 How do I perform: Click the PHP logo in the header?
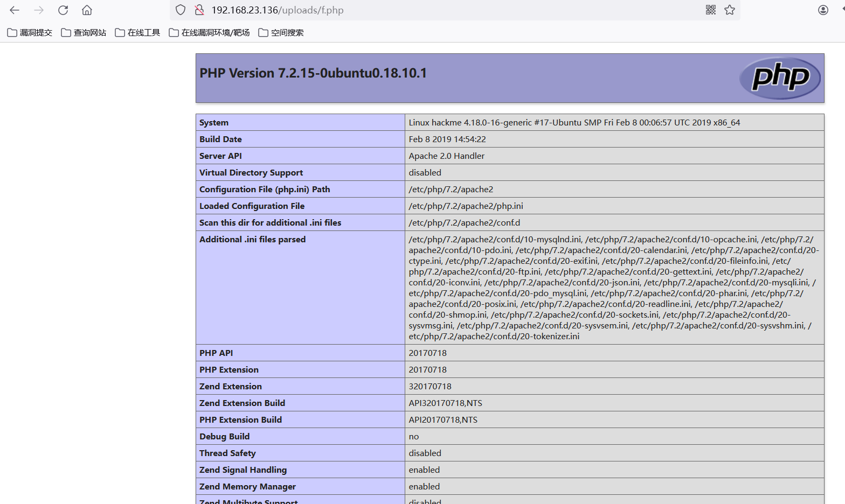click(x=780, y=78)
